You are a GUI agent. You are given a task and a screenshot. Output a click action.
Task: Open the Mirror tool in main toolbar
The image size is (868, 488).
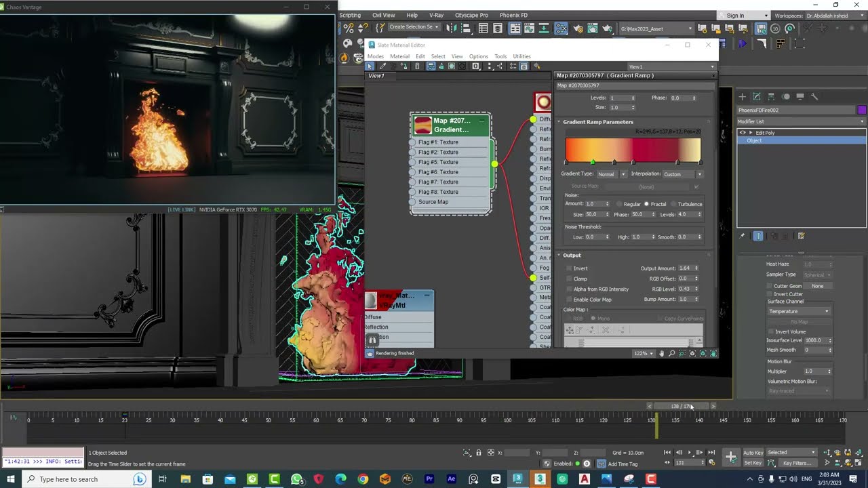coord(450,28)
